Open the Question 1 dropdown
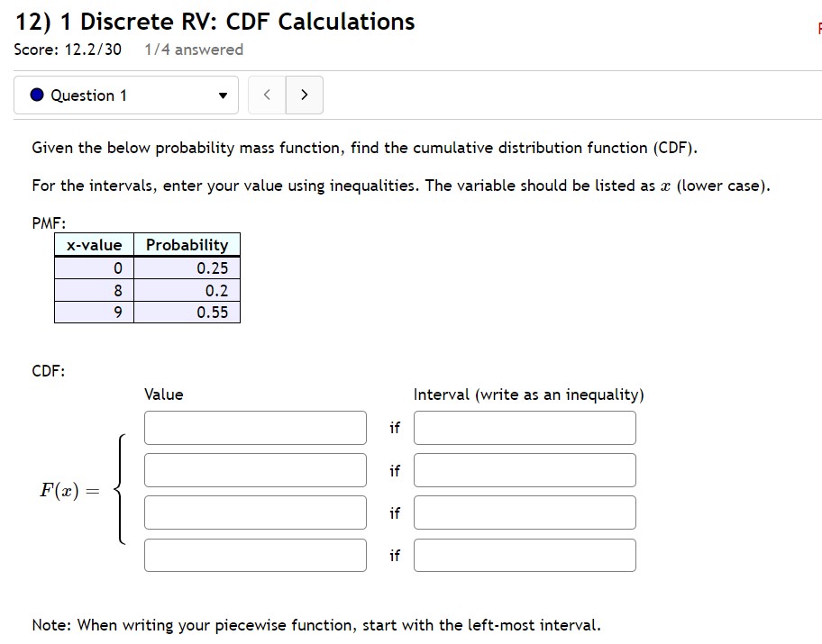This screenshot has width=822, height=644. pyautogui.click(x=126, y=95)
